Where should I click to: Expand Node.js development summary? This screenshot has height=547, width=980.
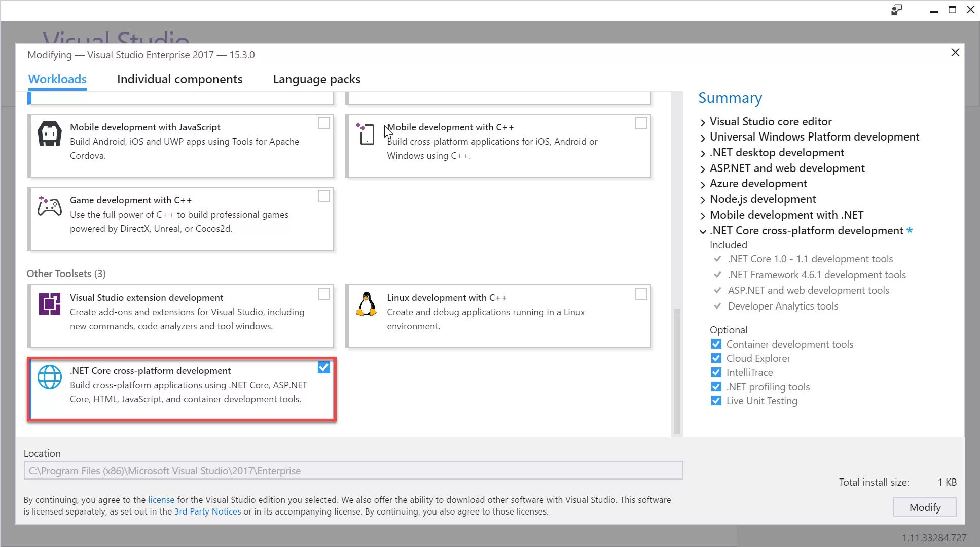tap(703, 200)
